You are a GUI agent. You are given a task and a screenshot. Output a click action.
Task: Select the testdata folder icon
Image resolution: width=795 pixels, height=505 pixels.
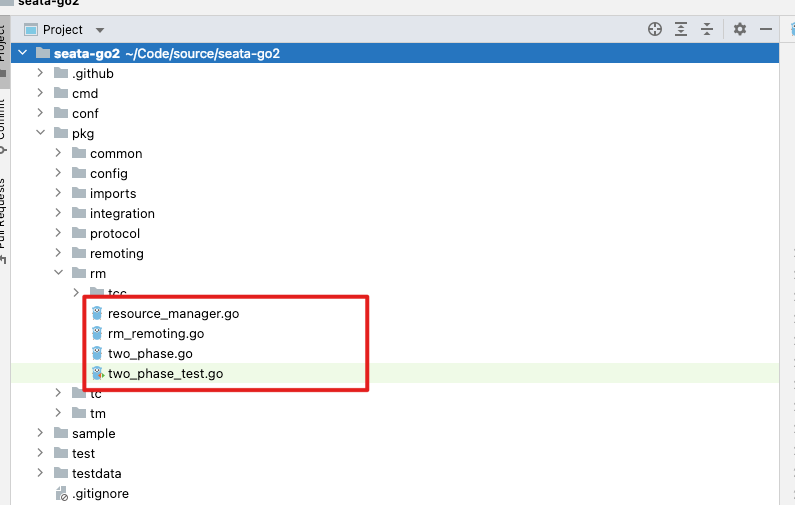pos(61,473)
